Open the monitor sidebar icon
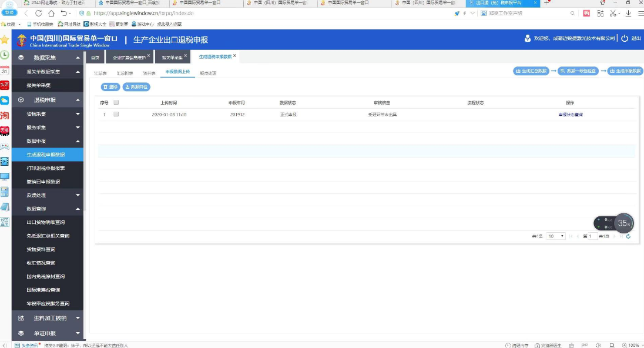644x348 pixels. [x=5, y=176]
